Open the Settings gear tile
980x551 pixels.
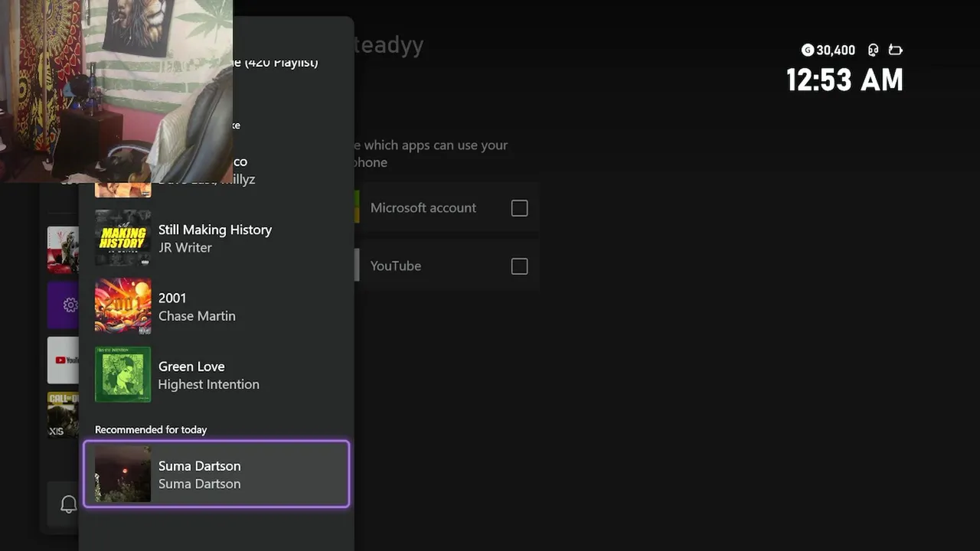(x=64, y=305)
